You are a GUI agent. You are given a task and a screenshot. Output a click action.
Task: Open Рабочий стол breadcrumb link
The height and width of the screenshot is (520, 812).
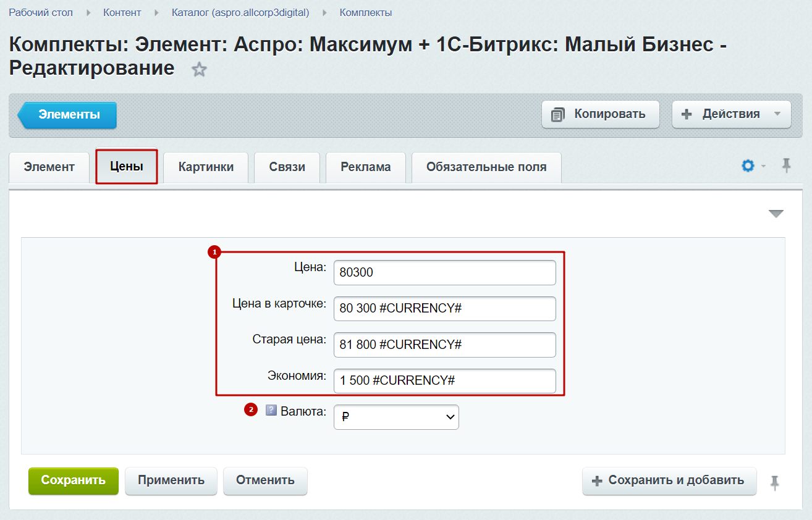tap(41, 12)
